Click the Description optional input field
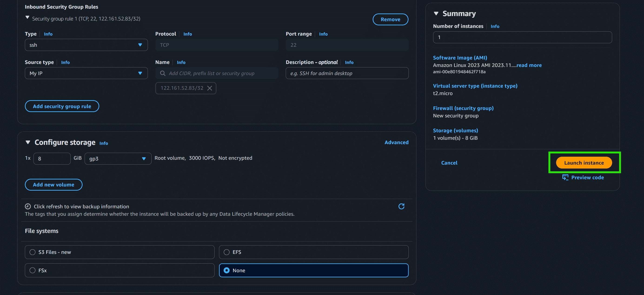Screen dimensions: 644x295 coord(347,73)
